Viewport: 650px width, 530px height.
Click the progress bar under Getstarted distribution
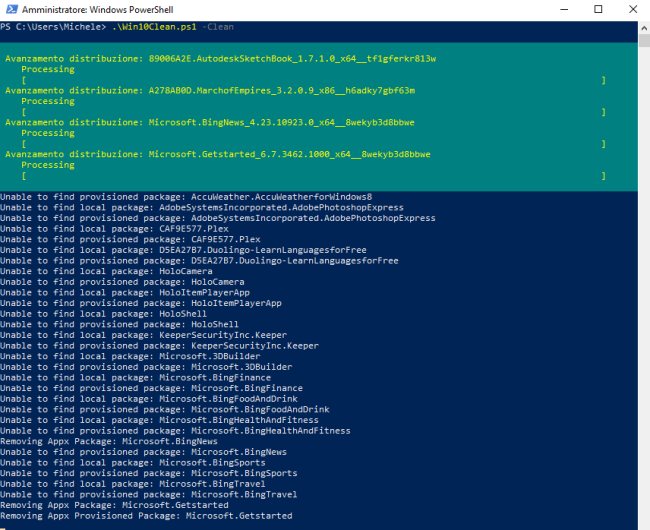[x=313, y=176]
